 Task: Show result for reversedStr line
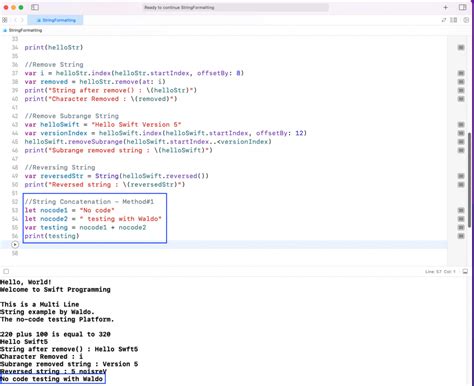[461, 176]
